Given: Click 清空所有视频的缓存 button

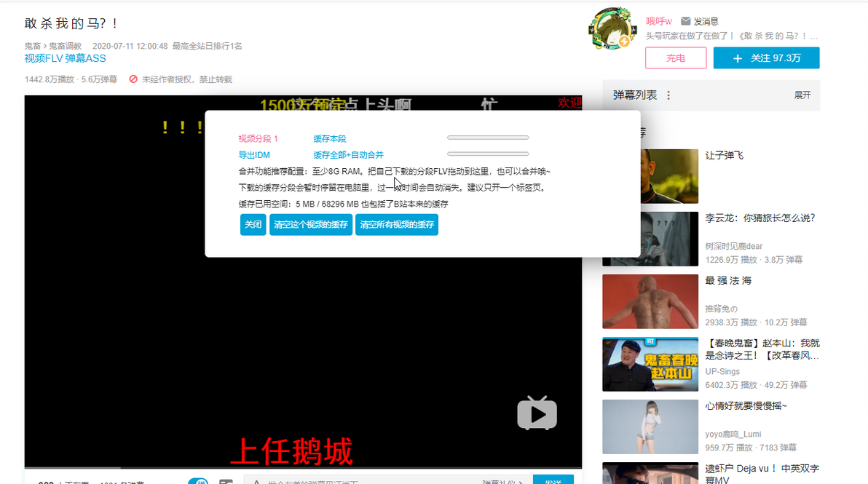Looking at the screenshot, I should click(x=397, y=225).
